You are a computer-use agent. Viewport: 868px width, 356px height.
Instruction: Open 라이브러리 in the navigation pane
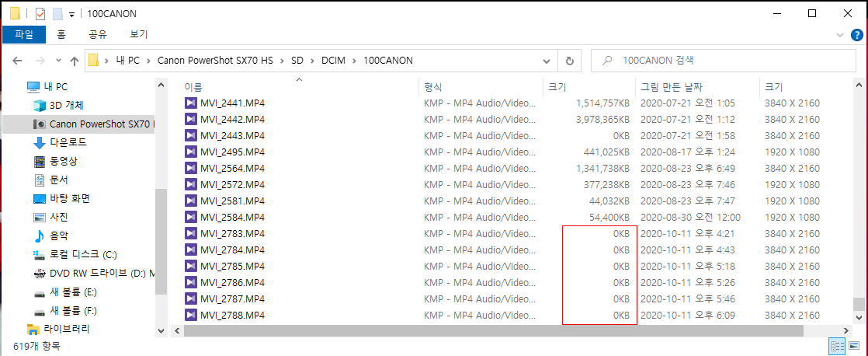(x=67, y=329)
